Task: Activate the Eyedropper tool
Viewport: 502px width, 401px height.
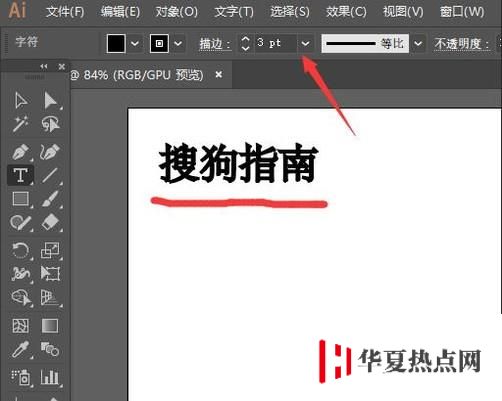Action: tap(21, 350)
